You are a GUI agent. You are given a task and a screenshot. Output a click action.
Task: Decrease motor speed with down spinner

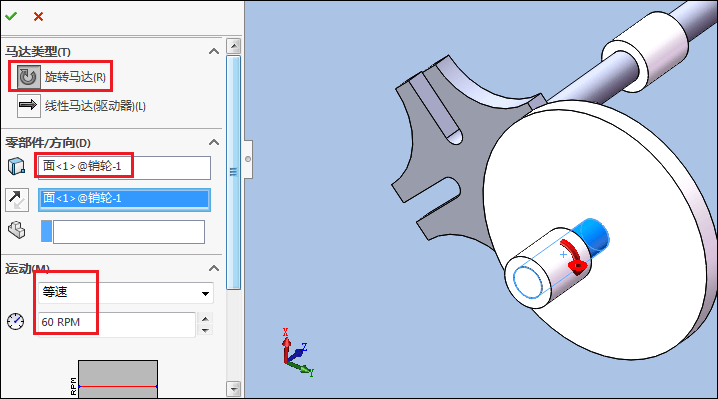click(205, 330)
